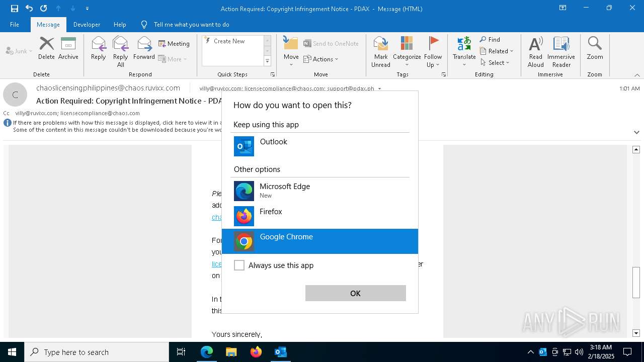Click the volume icon in the system tray
The width and height of the screenshot is (644, 362).
[x=579, y=352]
